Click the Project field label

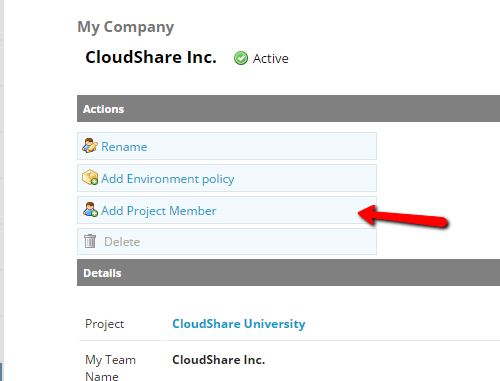click(105, 324)
